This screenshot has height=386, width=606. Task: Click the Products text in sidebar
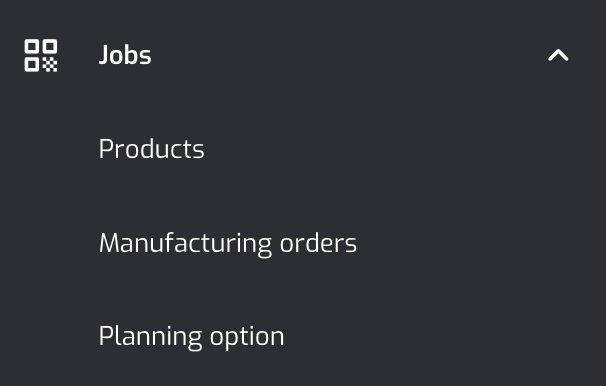tap(152, 149)
